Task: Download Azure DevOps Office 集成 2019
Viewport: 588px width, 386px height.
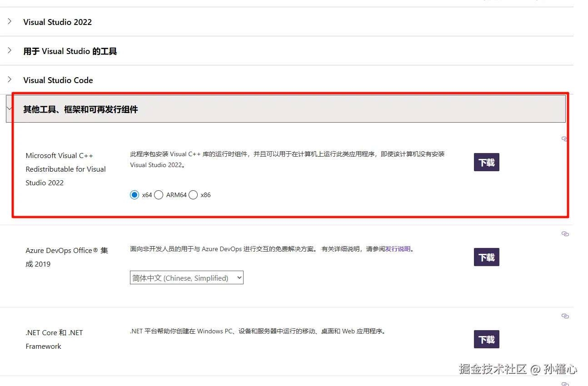Action: pos(487,257)
